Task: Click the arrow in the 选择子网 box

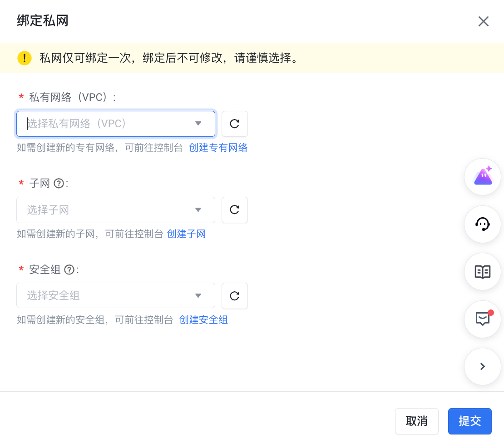Action: pyautogui.click(x=198, y=210)
